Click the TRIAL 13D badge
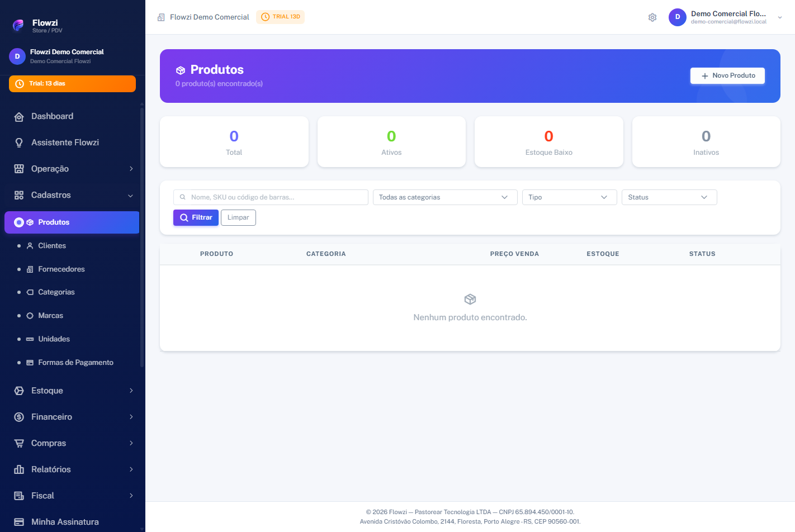Viewport: 795px width, 532px height. [280, 17]
